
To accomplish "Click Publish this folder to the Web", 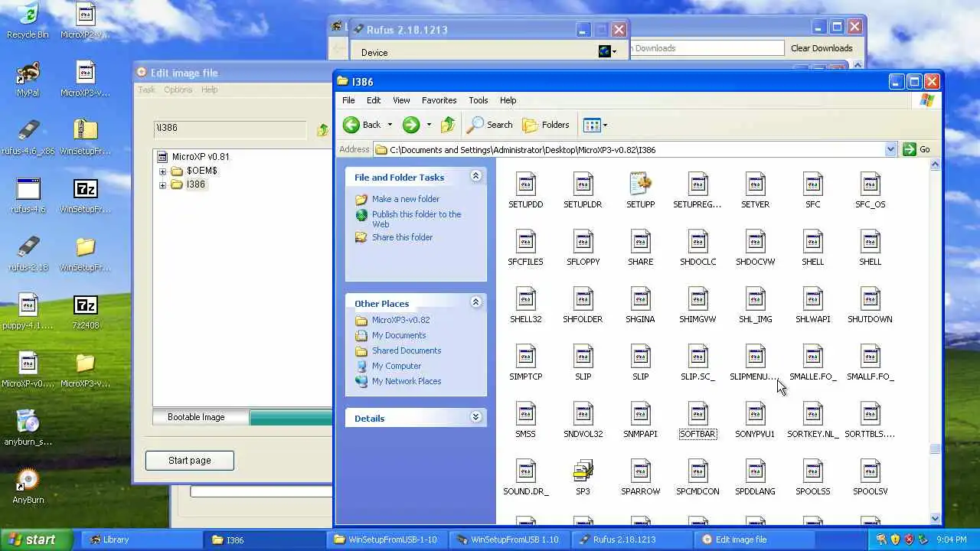I will pos(416,219).
